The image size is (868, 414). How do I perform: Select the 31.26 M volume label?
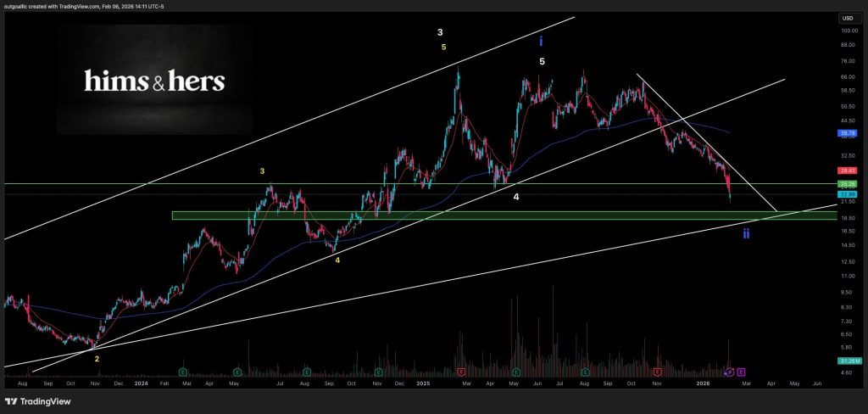pos(846,361)
